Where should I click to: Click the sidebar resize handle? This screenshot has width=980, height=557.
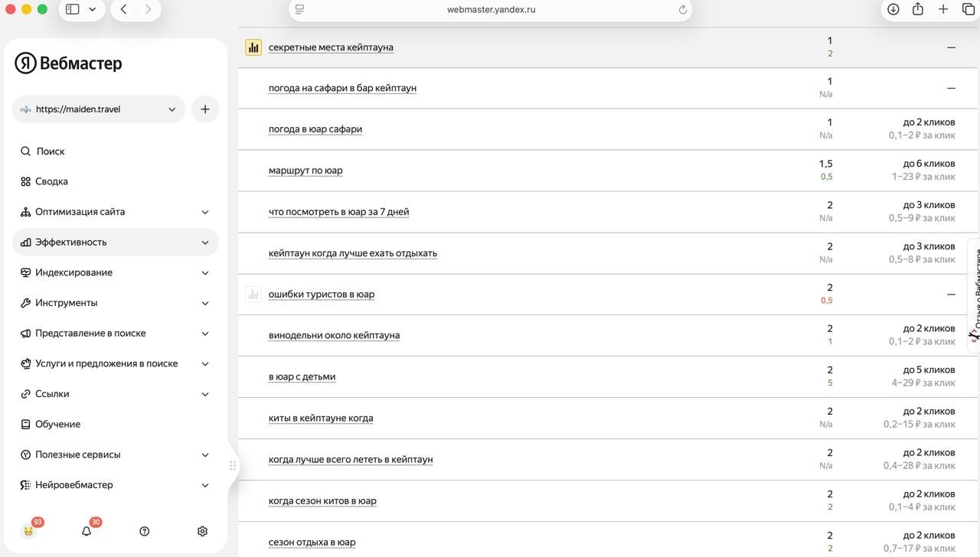[x=233, y=465]
